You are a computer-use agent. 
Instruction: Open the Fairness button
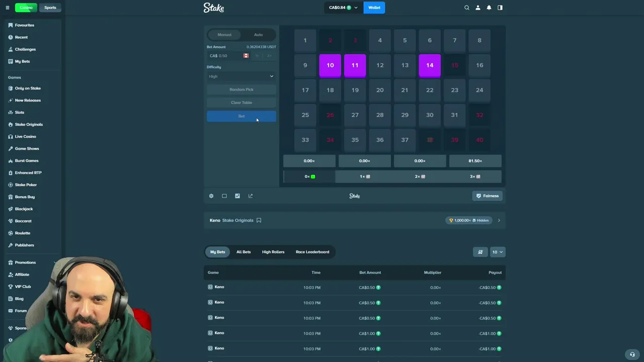[x=488, y=196]
